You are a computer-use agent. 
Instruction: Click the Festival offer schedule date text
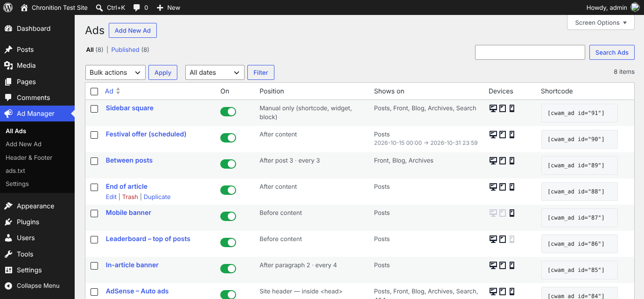(426, 143)
